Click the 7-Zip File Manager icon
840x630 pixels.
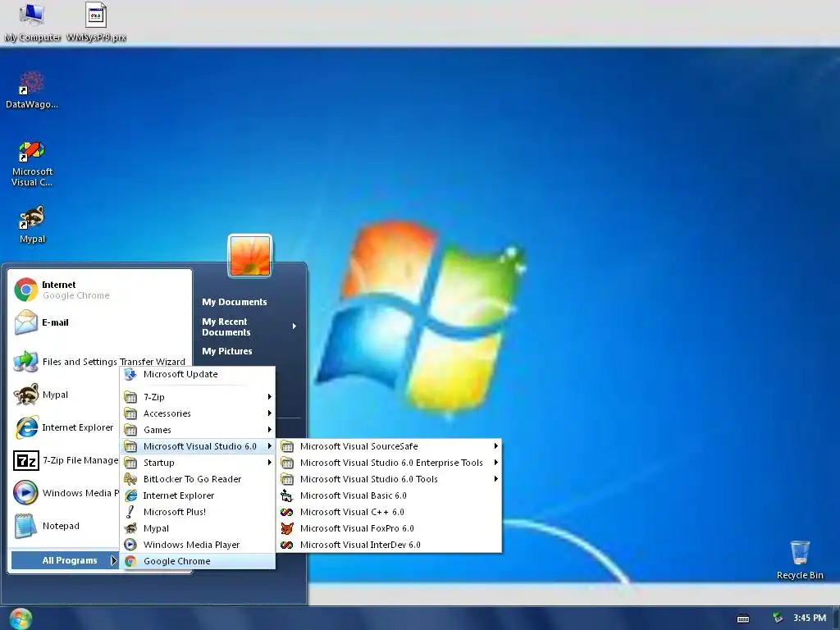coord(25,460)
